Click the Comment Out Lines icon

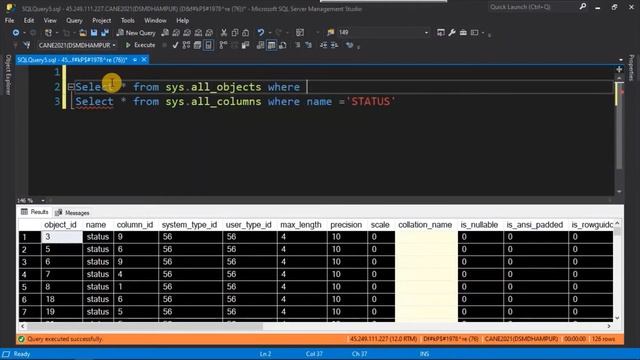pyautogui.click(x=298, y=45)
